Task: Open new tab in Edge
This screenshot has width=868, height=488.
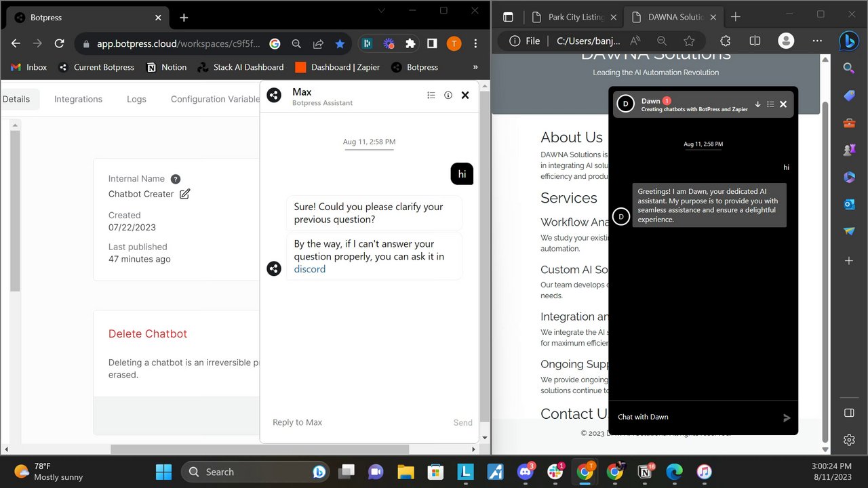Action: (736, 17)
